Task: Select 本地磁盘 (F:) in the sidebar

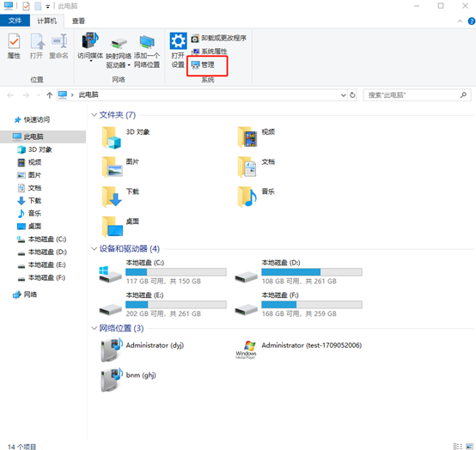Action: pos(41,277)
